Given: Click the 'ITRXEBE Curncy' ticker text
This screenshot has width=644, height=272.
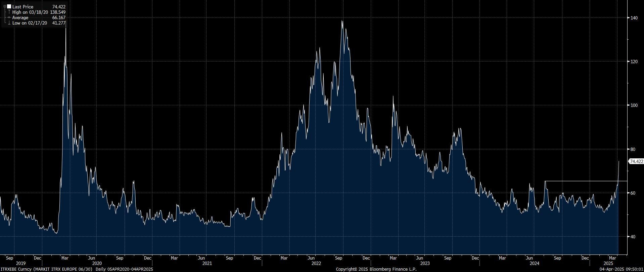Looking at the screenshot, I should (16, 269).
